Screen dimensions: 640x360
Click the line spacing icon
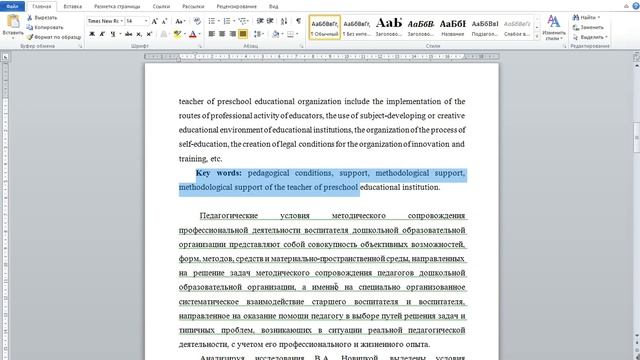258,34
